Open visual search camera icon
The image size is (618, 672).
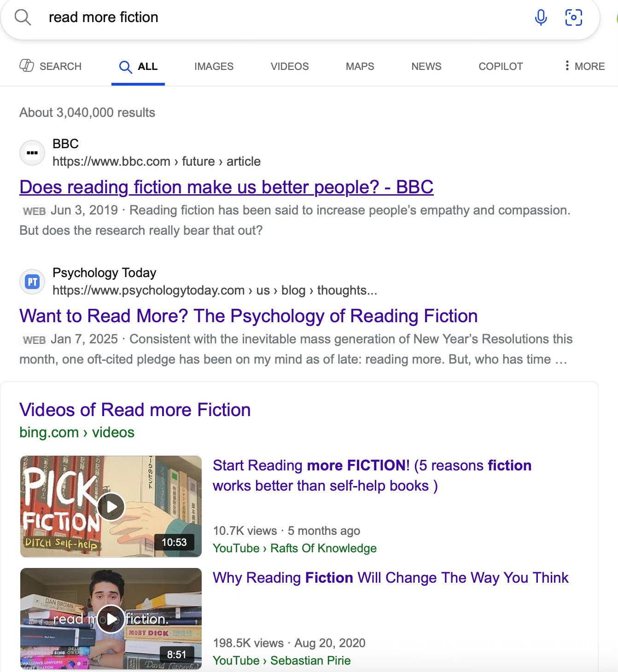tap(573, 17)
